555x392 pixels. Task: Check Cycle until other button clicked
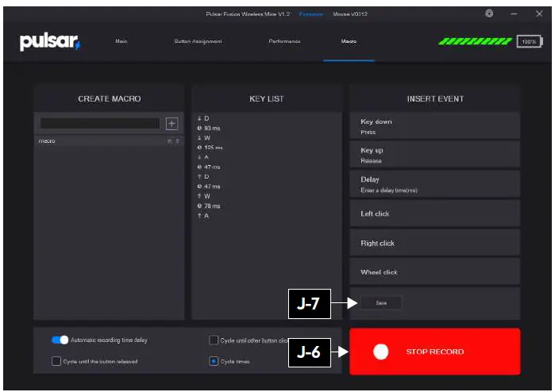pos(214,340)
